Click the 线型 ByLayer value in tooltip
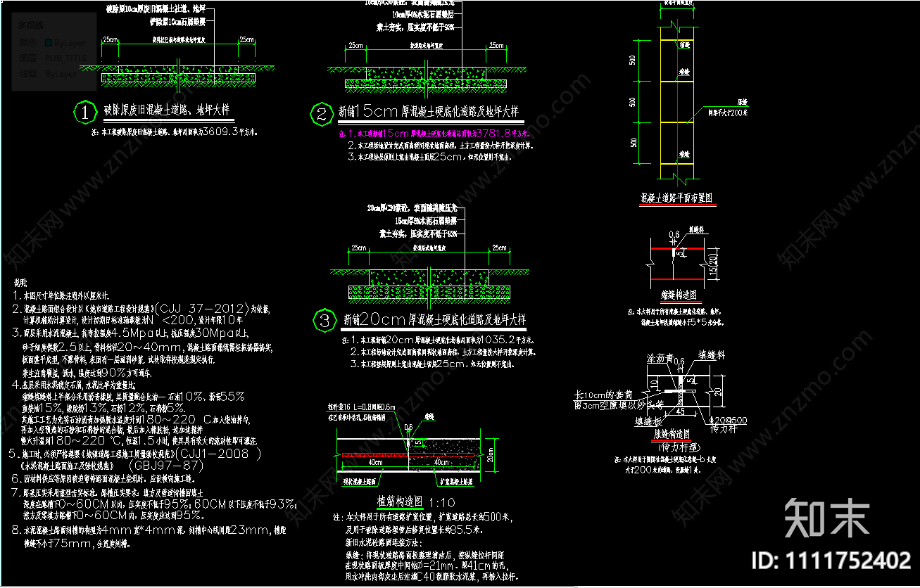 (x=61, y=73)
